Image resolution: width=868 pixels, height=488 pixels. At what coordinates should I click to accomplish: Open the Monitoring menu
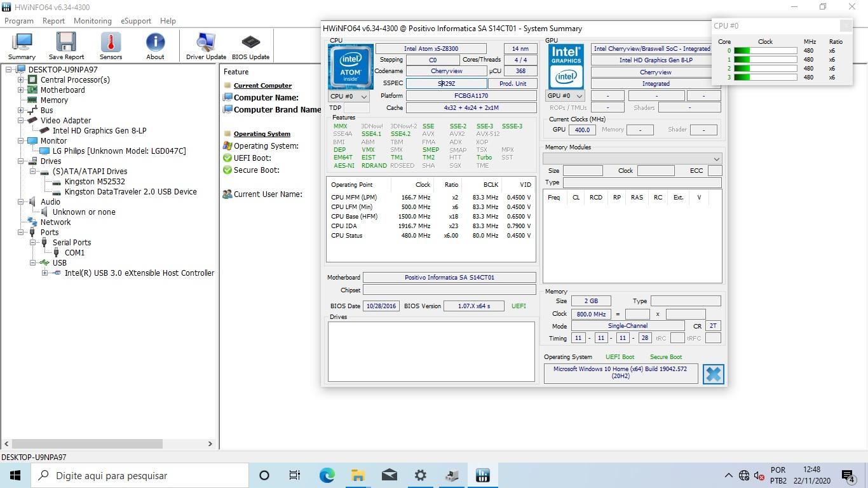pos(92,20)
